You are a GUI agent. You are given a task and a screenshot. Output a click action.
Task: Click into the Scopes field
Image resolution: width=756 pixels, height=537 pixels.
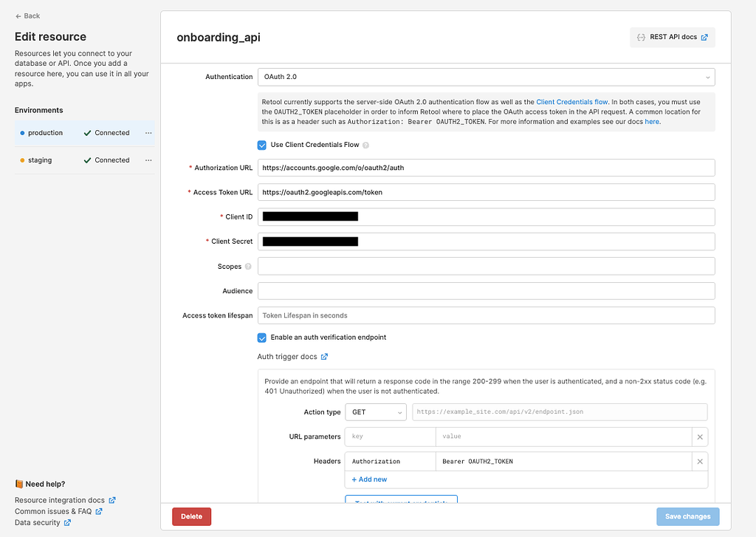[486, 267]
